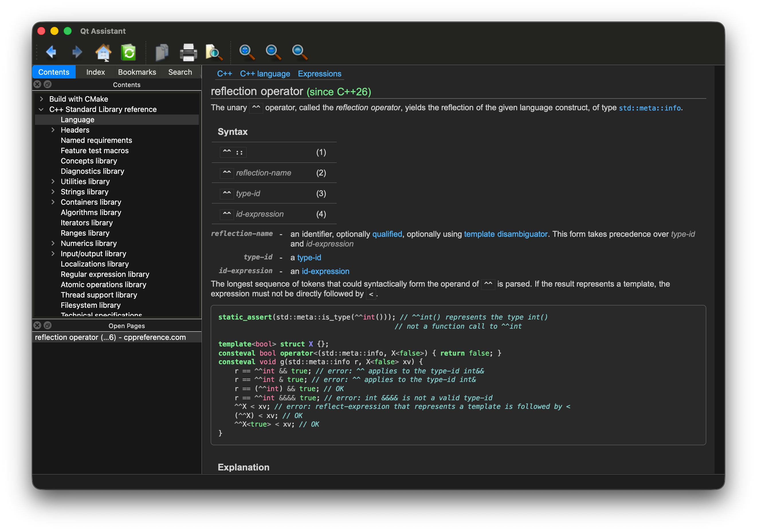The width and height of the screenshot is (757, 532).
Task: Follow the C++ breadcrumb link
Action: tap(224, 74)
